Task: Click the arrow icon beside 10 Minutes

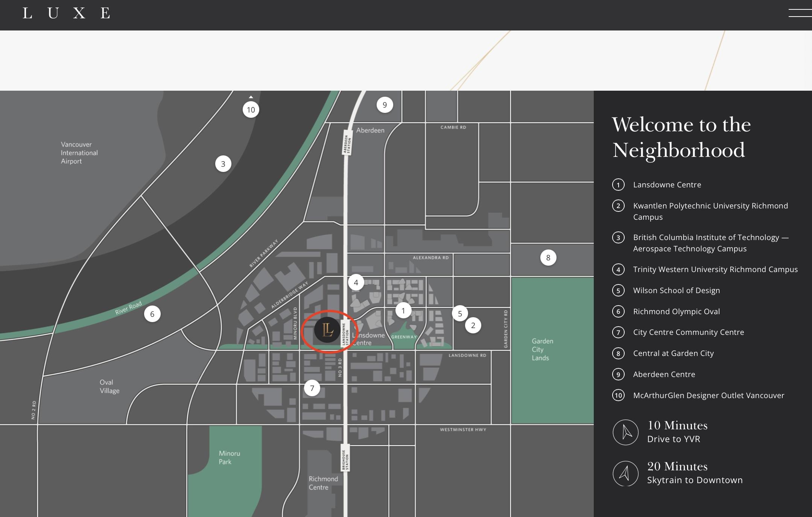Action: point(626,432)
